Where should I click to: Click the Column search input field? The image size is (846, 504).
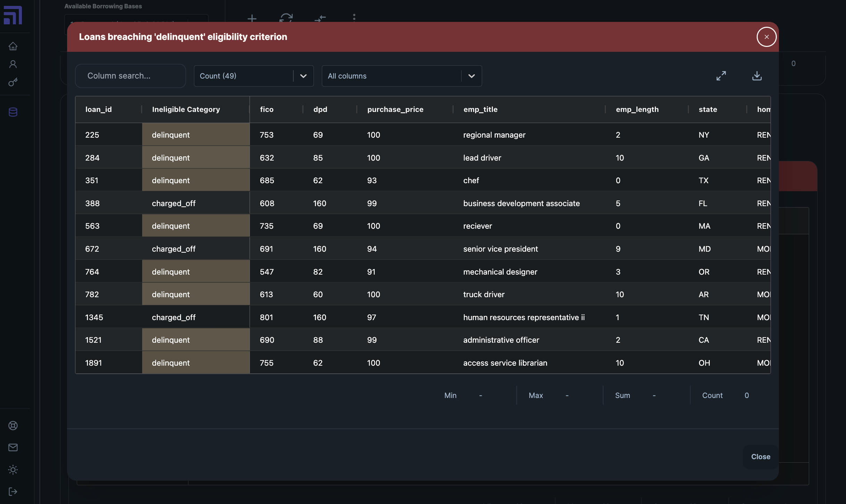[130, 76]
